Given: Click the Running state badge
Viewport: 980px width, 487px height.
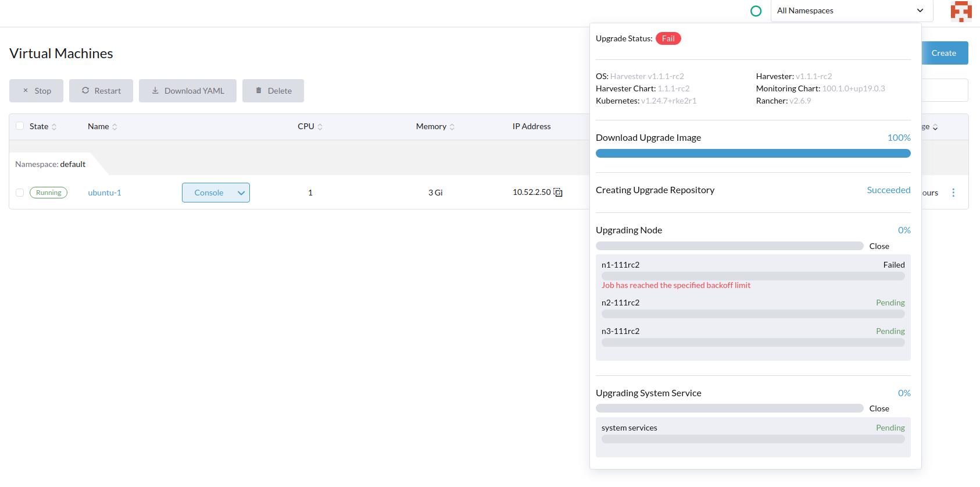Looking at the screenshot, I should point(49,193).
